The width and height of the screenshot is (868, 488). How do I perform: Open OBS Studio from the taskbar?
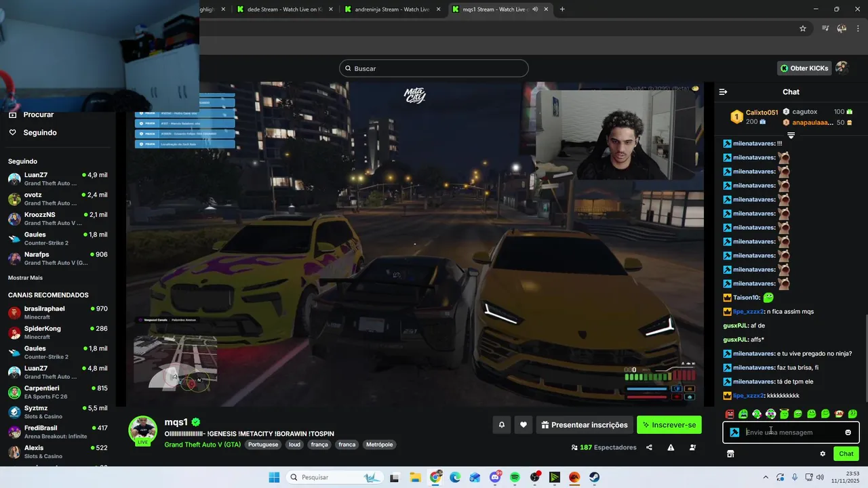(x=534, y=478)
